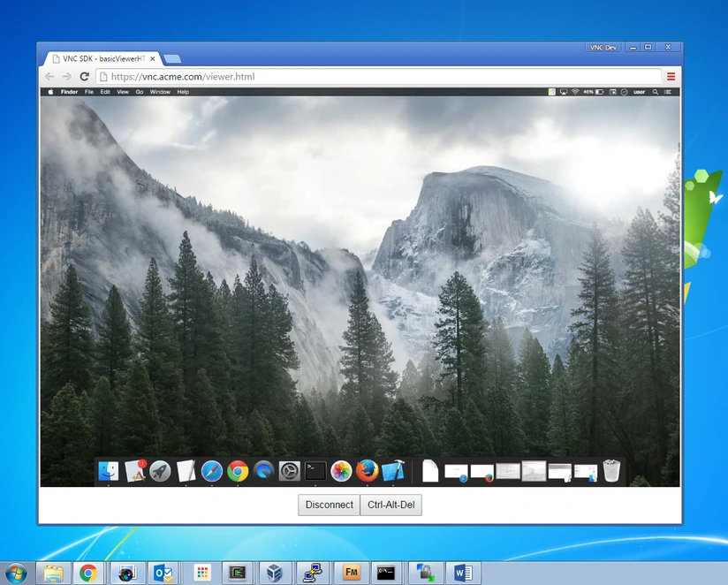Image resolution: width=728 pixels, height=585 pixels.
Task: Open the Window menu in Mac menu bar
Action: click(x=160, y=92)
